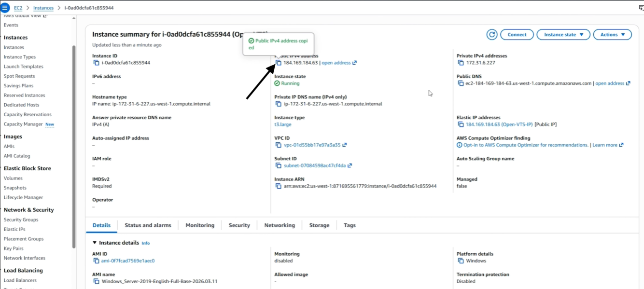
Task: Open Savings Plans in sidebar
Action: tap(18, 86)
